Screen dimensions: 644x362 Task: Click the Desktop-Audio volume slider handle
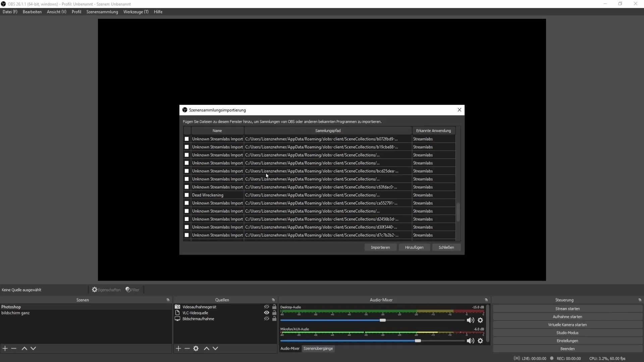tap(383, 320)
